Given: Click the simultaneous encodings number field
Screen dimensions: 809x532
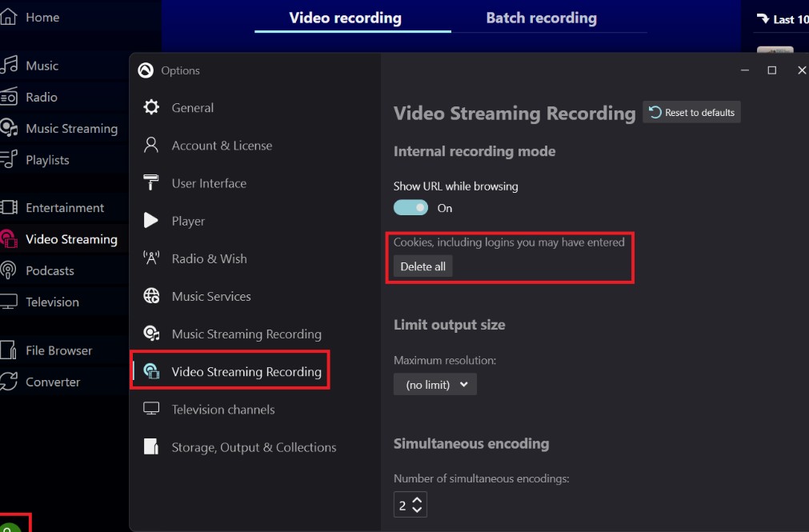Looking at the screenshot, I should point(411,505).
